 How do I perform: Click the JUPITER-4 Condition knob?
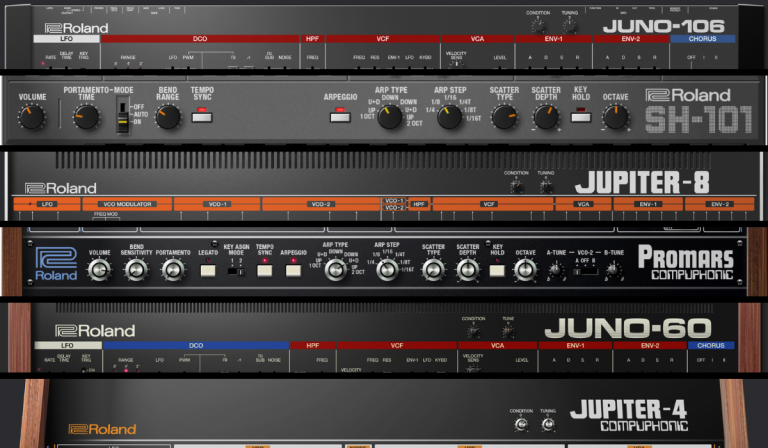click(x=521, y=424)
